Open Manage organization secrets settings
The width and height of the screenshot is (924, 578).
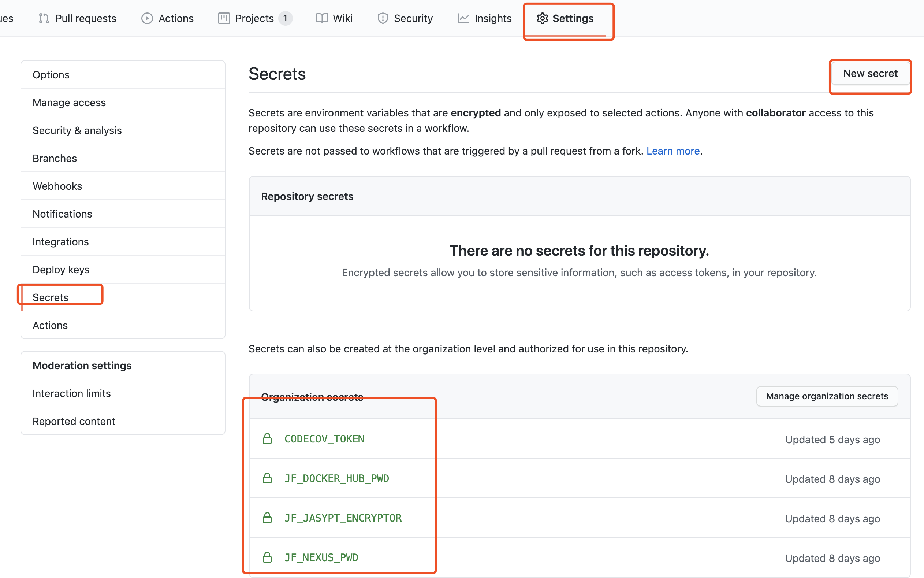click(x=827, y=396)
